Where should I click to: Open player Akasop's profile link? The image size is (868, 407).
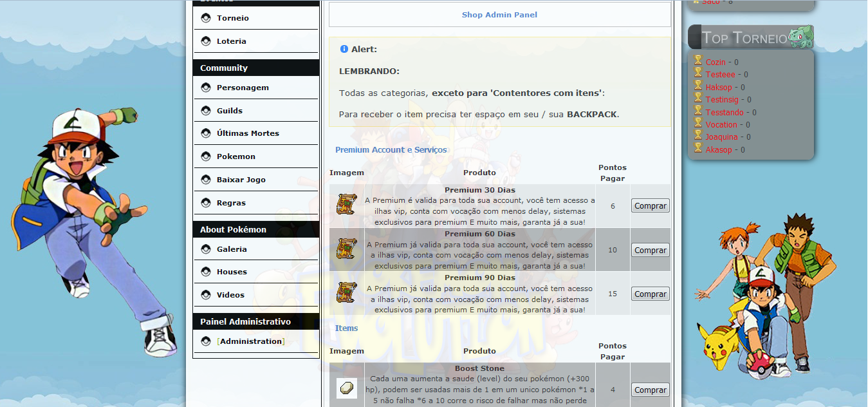click(x=719, y=150)
